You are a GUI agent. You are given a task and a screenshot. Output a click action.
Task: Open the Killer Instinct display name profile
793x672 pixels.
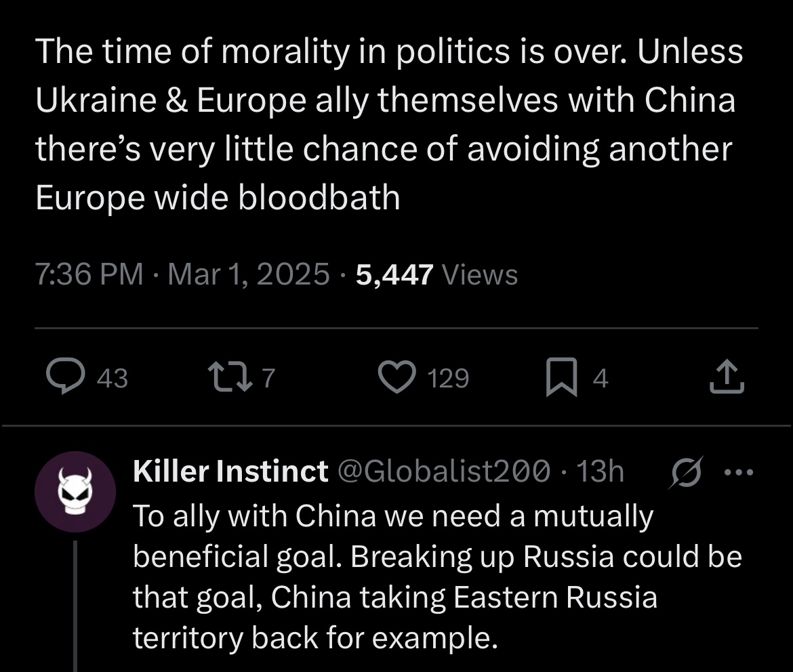click(230, 471)
